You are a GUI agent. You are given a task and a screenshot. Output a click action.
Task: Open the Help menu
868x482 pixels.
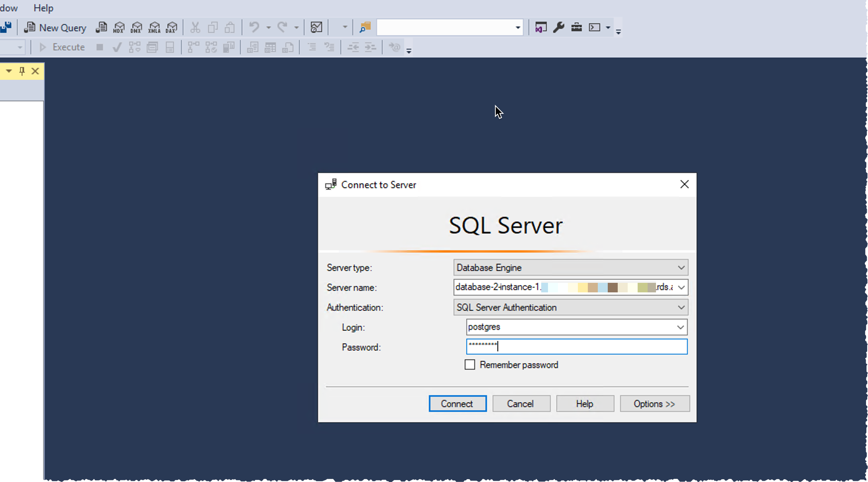[x=43, y=8]
